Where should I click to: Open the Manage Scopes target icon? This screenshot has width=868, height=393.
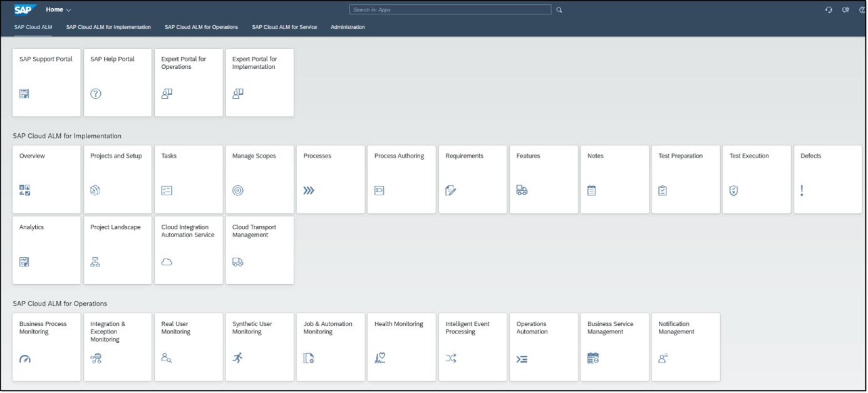pyautogui.click(x=237, y=190)
